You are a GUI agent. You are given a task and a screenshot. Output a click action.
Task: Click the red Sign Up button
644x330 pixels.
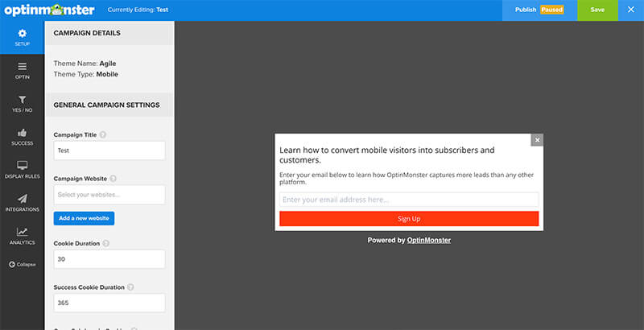[409, 219]
